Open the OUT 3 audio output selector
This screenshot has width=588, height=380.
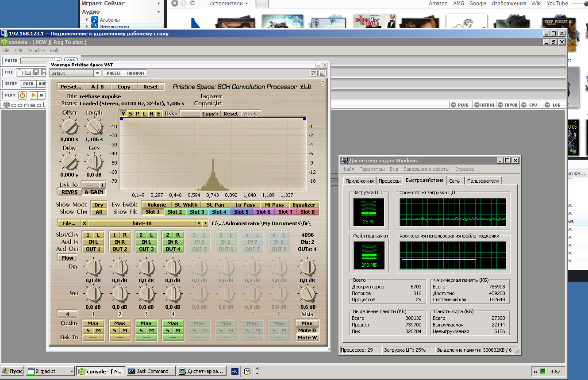(146, 249)
